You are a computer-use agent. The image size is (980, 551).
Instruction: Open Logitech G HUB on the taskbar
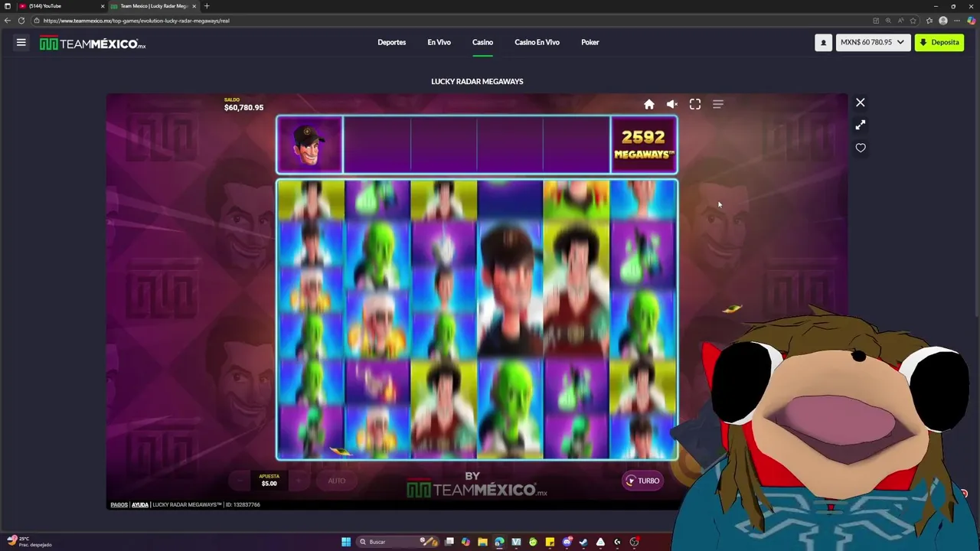617,542
